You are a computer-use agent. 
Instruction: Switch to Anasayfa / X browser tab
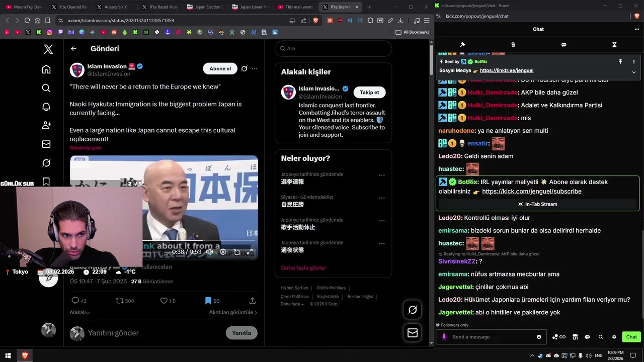115,7
